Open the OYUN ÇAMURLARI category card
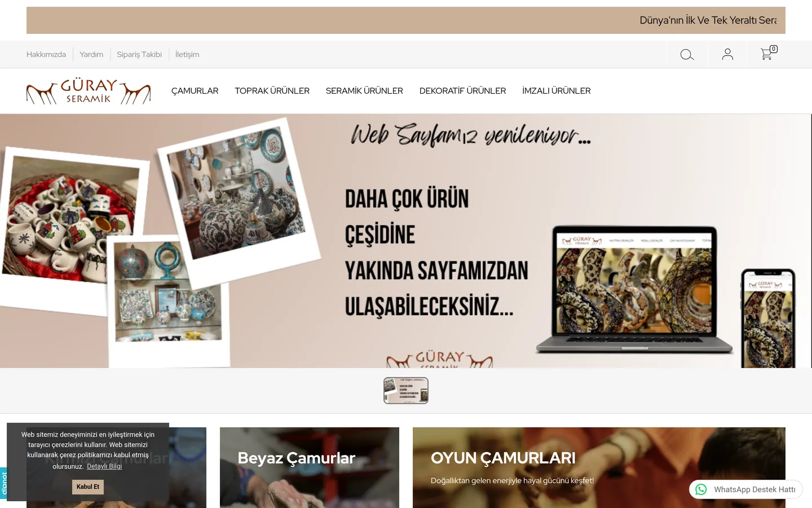The image size is (812, 508). [599, 467]
